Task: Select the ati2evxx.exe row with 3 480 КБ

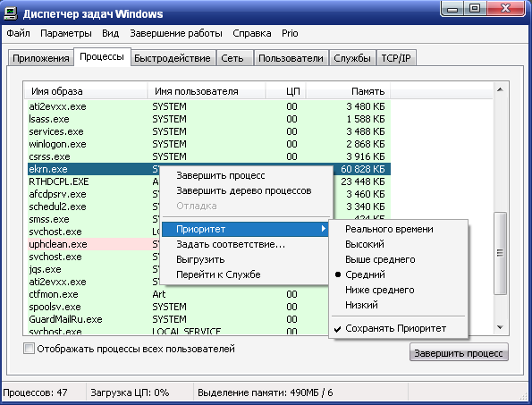Action: [x=209, y=106]
